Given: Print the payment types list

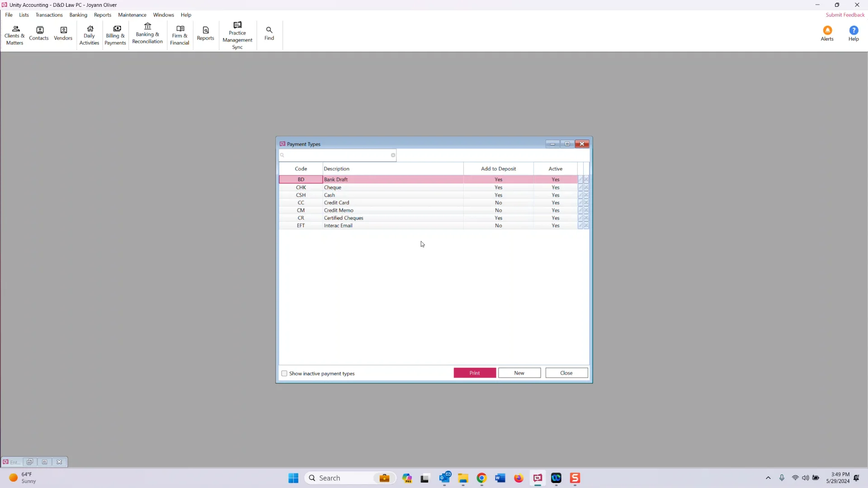Looking at the screenshot, I should [474, 373].
